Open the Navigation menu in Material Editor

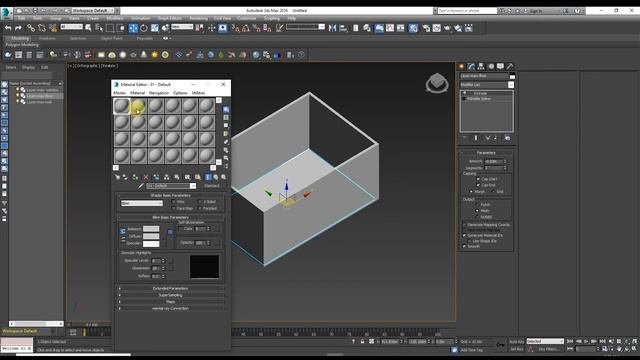click(x=159, y=93)
